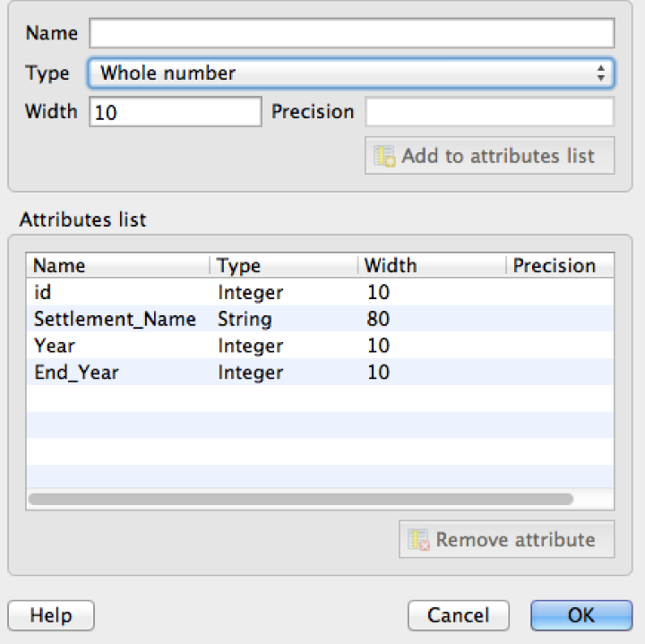The width and height of the screenshot is (645, 644).
Task: Open the Type dropdown showing Whole number
Action: (351, 73)
